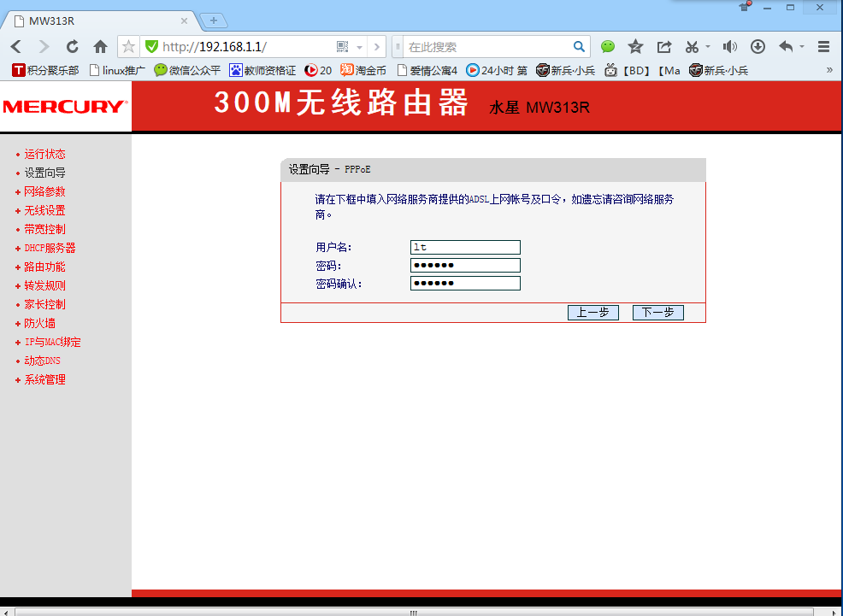The width and height of the screenshot is (843, 616).
Task: Open the 爱情公寓4 bookmark
Action: [x=427, y=70]
